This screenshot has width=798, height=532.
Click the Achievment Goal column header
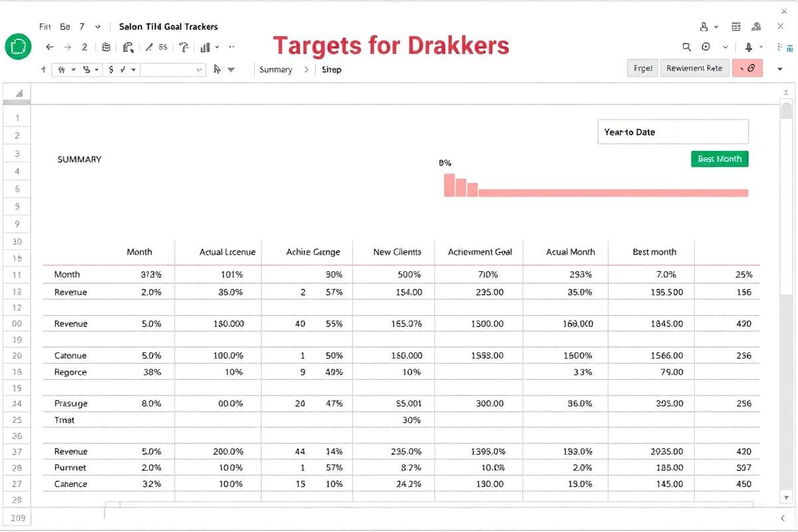480,252
